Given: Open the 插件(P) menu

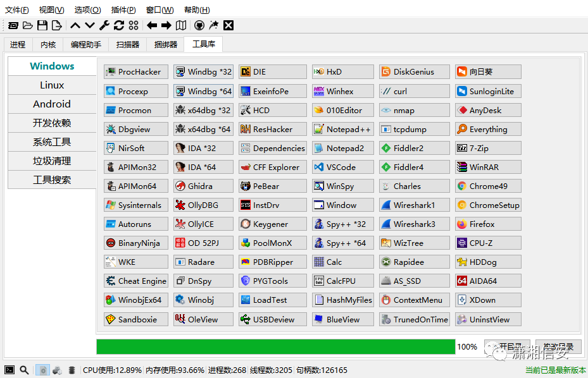Looking at the screenshot, I should [123, 9].
